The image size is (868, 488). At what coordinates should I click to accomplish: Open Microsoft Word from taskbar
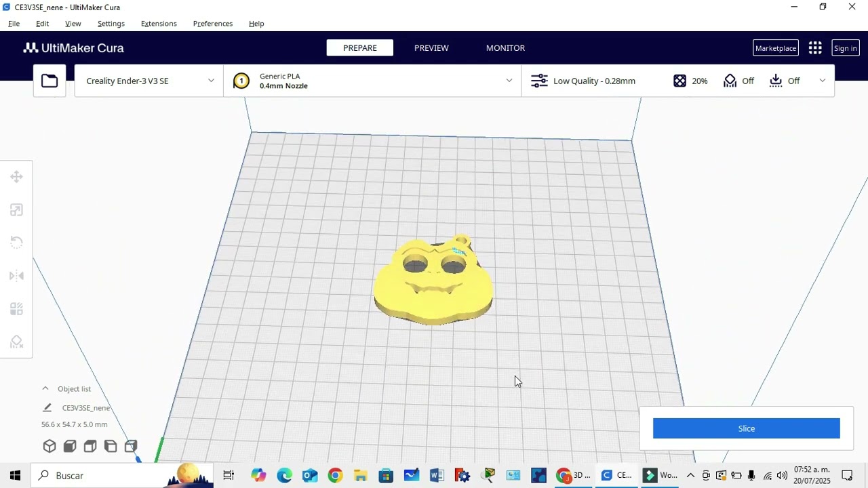(437, 476)
